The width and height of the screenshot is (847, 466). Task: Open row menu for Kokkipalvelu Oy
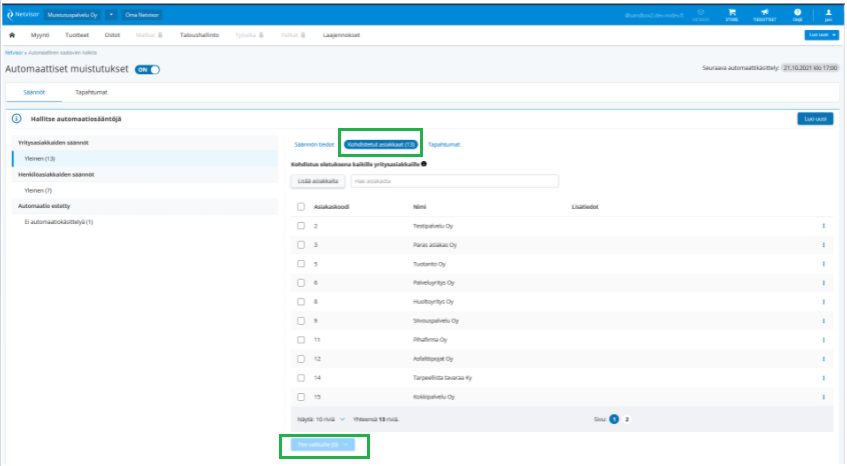pos(823,397)
